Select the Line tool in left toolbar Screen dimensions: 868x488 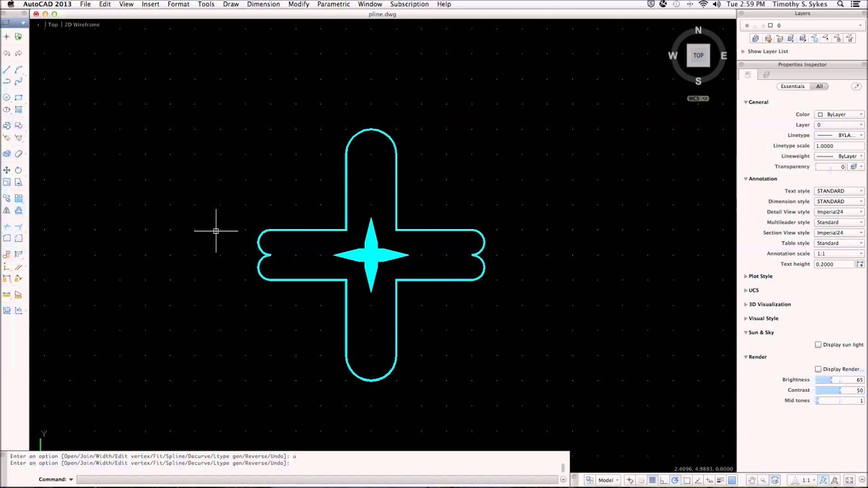[x=7, y=69]
